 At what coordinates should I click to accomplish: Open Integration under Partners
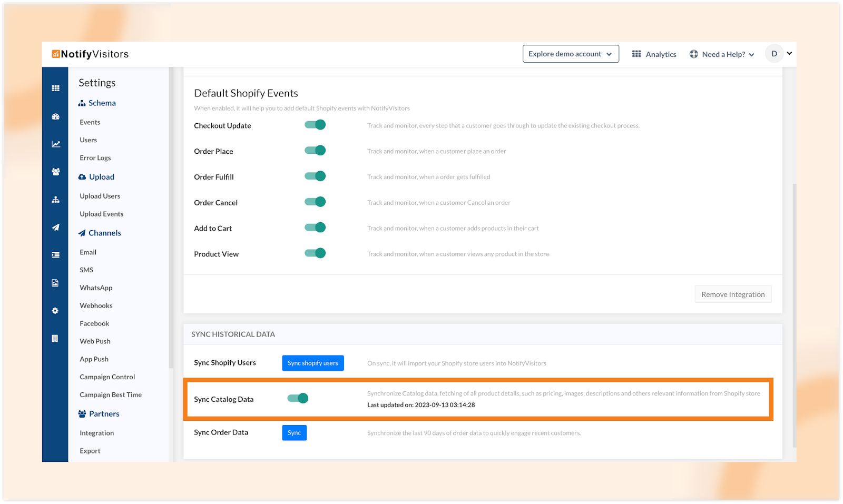[x=97, y=433]
